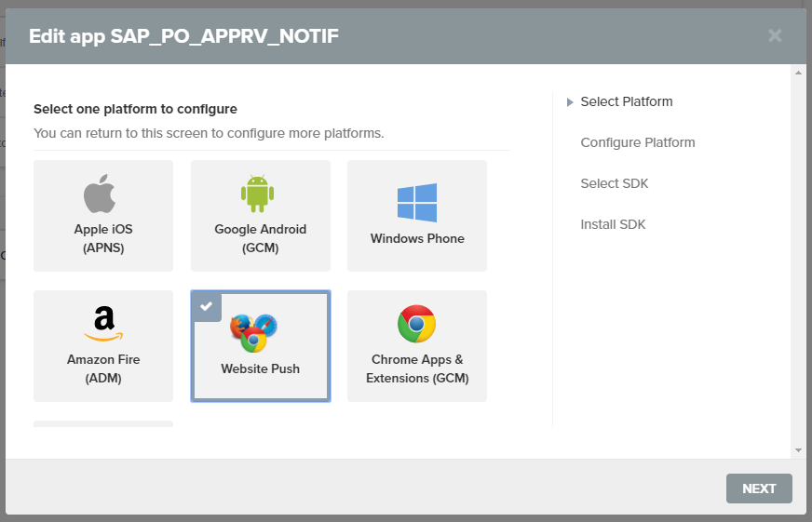Click the scrollbar down arrow
This screenshot has width=812, height=522.
[x=798, y=450]
